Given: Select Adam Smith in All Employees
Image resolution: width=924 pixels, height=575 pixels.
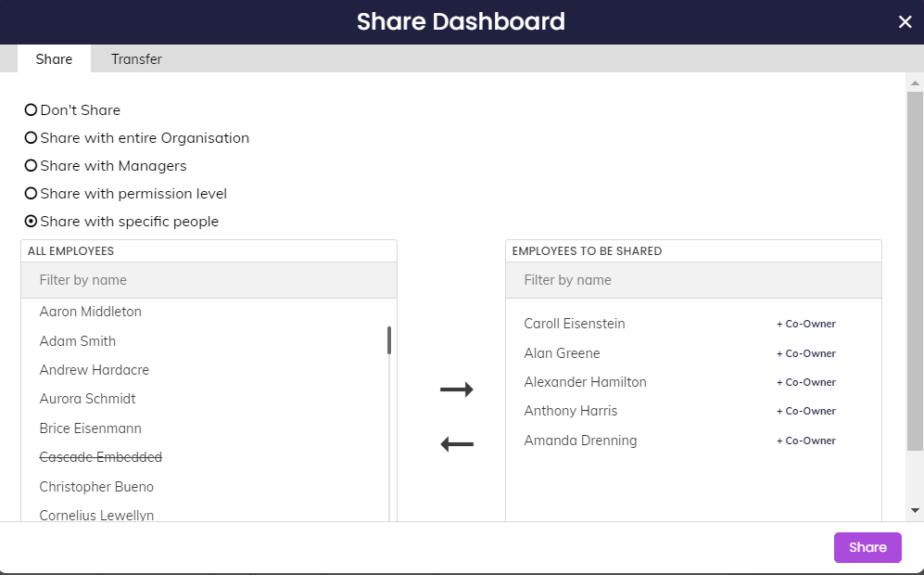Looking at the screenshot, I should (x=77, y=341).
